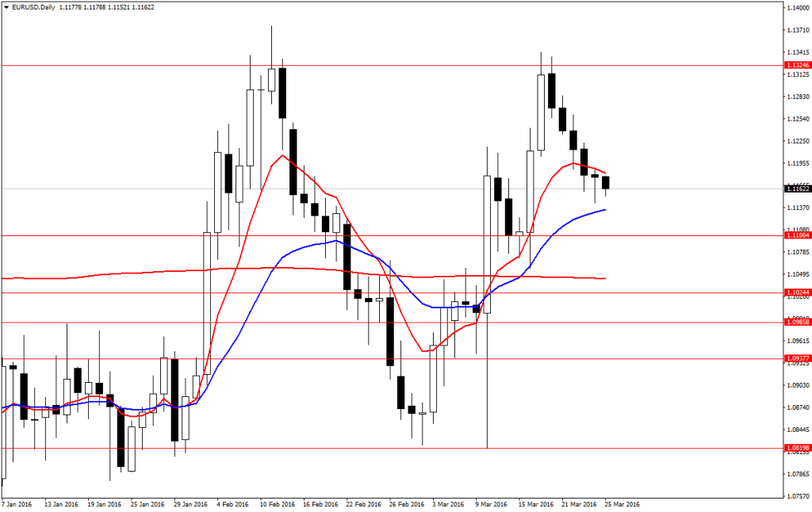Click the 29 Jan 2016 date label
The height and width of the screenshot is (512, 812).
click(x=190, y=504)
